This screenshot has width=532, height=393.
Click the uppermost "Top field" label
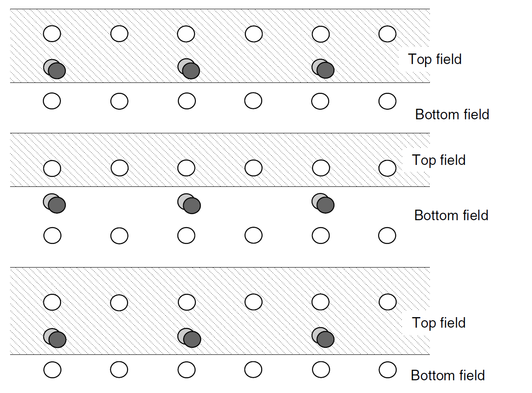[x=435, y=59]
